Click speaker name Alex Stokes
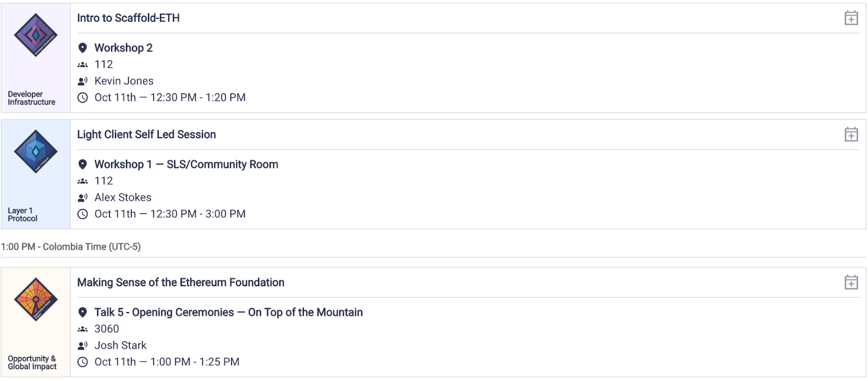Viewport: 868px width, 381px height. coord(123,198)
